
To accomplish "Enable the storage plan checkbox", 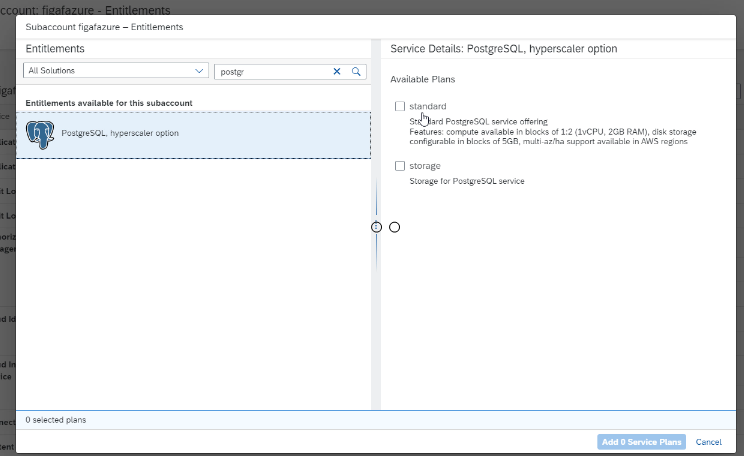I will coord(400,166).
